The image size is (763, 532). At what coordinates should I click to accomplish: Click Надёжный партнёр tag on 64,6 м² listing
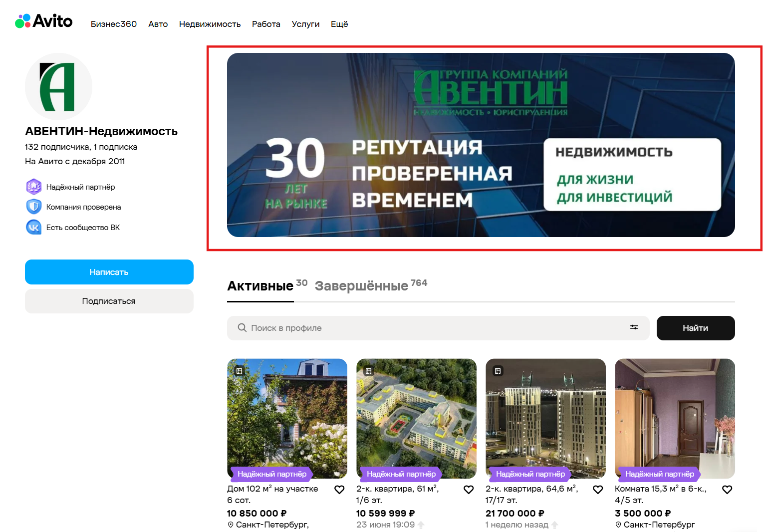coord(530,474)
